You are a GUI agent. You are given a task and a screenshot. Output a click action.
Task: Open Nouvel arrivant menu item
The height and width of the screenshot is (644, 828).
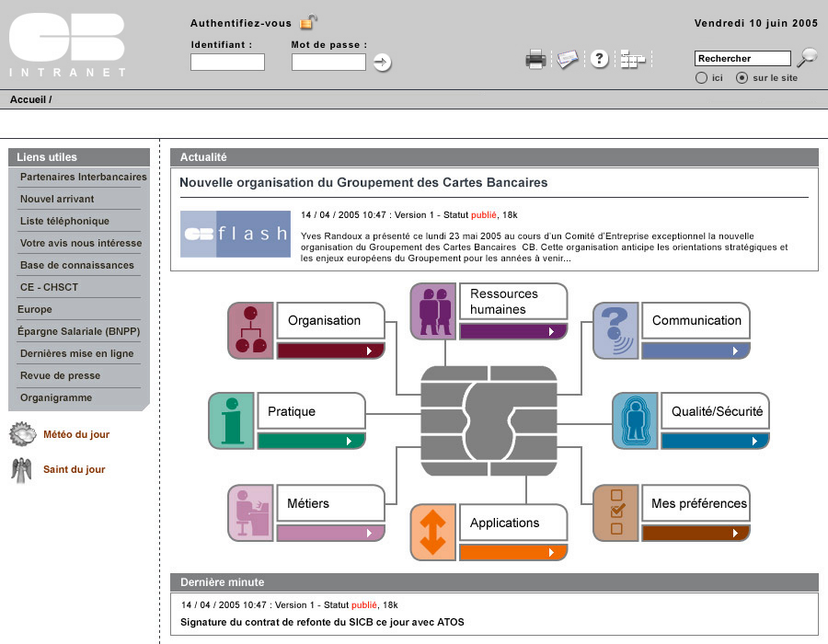point(57,199)
